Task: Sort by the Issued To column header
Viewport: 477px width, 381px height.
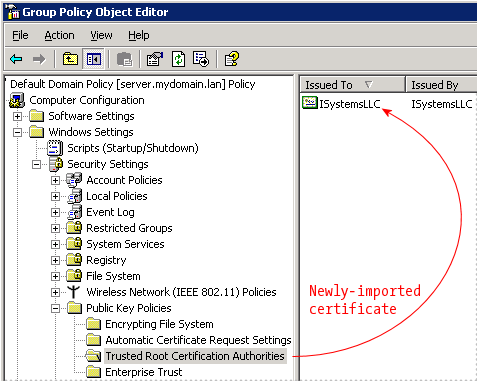Action: (x=352, y=85)
